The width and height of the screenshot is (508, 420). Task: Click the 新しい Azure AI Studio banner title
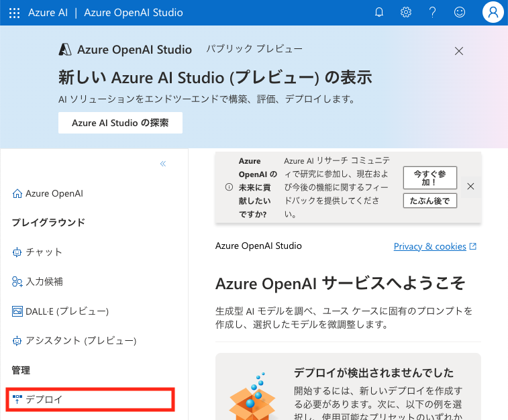point(215,78)
